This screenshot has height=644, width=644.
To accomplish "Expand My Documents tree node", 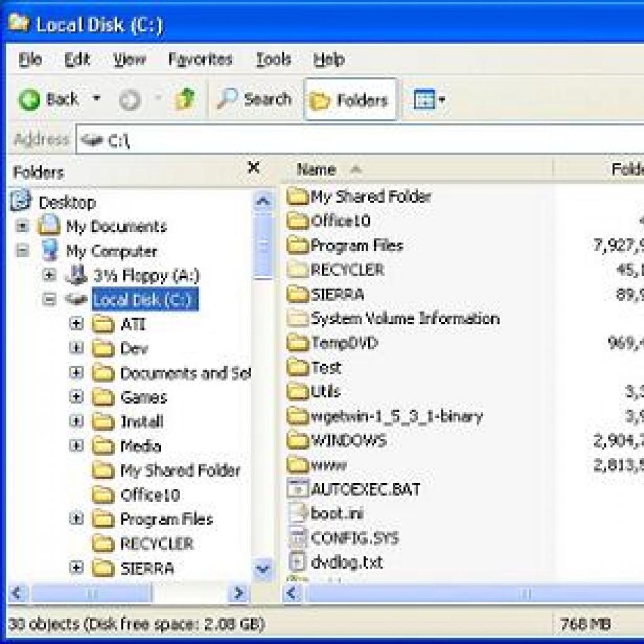I will (22, 226).
